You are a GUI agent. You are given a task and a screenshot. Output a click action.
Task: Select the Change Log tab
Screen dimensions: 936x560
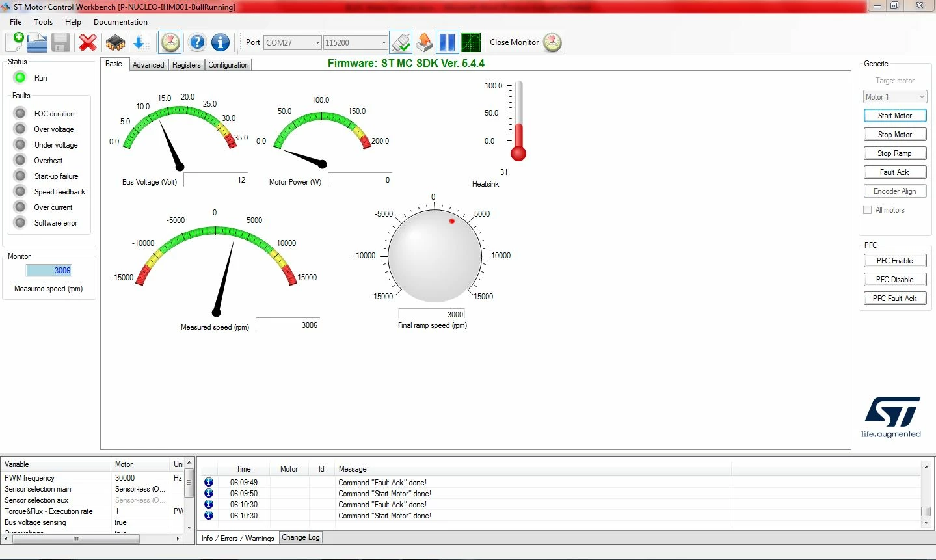[301, 537]
